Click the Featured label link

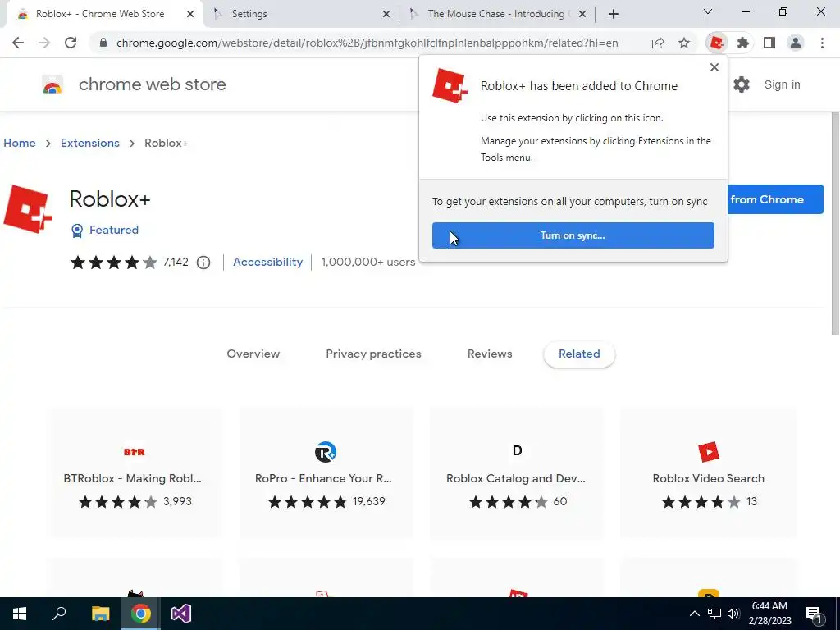[113, 230]
